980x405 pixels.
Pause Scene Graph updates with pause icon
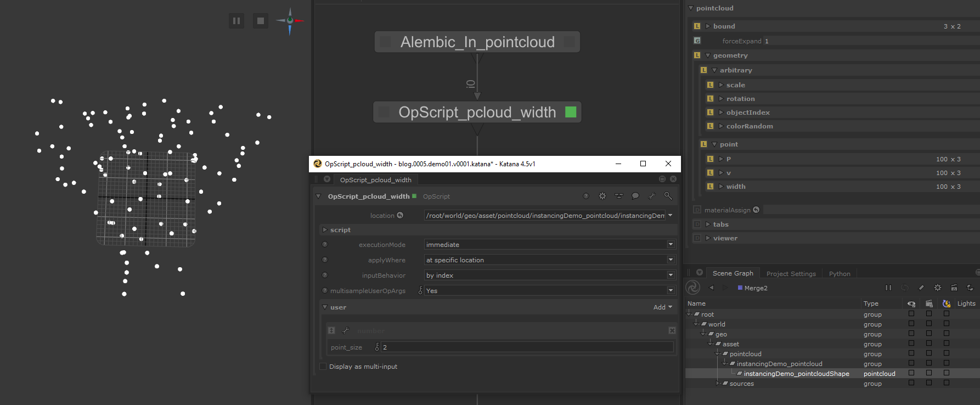click(x=888, y=288)
